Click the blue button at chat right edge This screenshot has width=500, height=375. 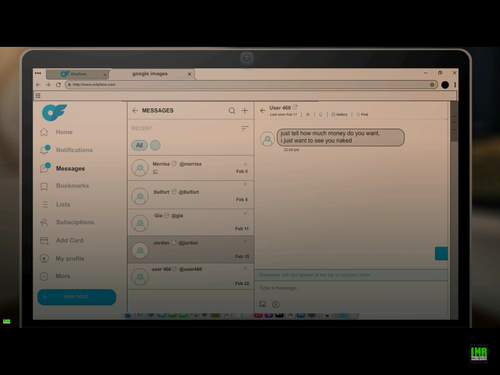click(x=441, y=254)
